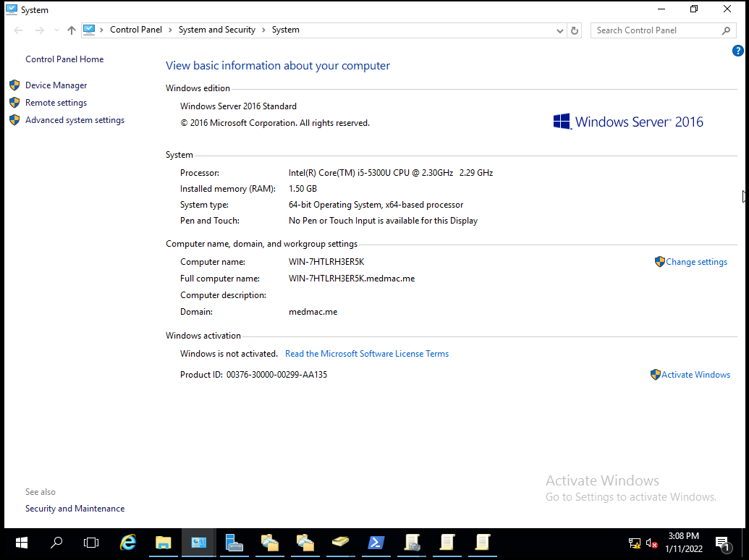This screenshot has height=560, width=749.
Task: Open File Explorer from the taskbar
Action: tap(164, 543)
